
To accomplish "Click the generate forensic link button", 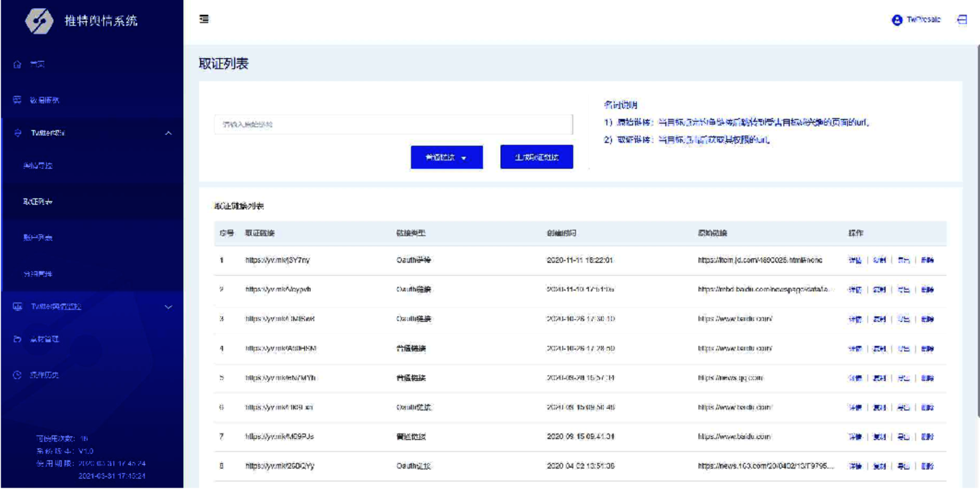I will click(x=536, y=157).
